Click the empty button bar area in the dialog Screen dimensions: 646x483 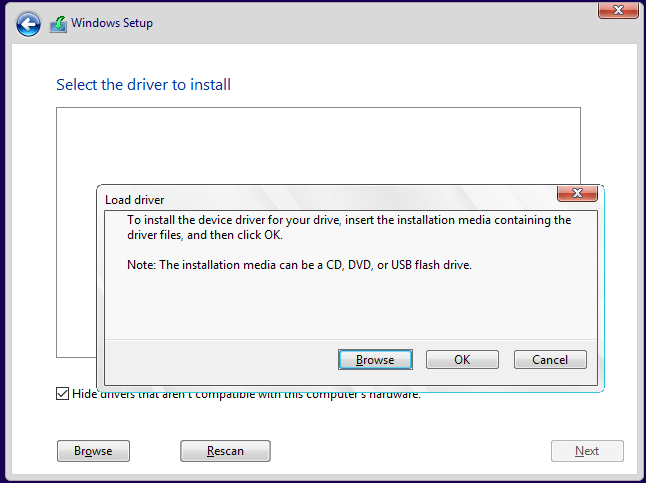(220, 360)
